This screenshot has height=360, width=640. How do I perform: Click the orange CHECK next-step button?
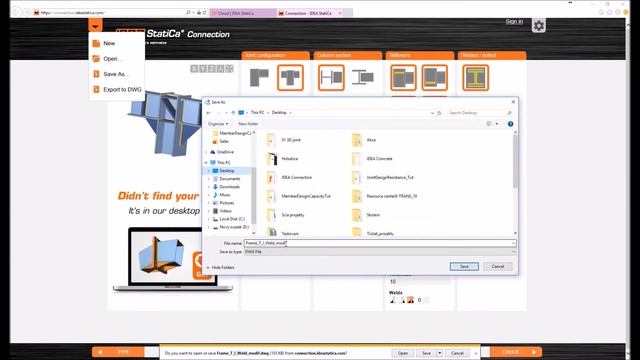516,352
